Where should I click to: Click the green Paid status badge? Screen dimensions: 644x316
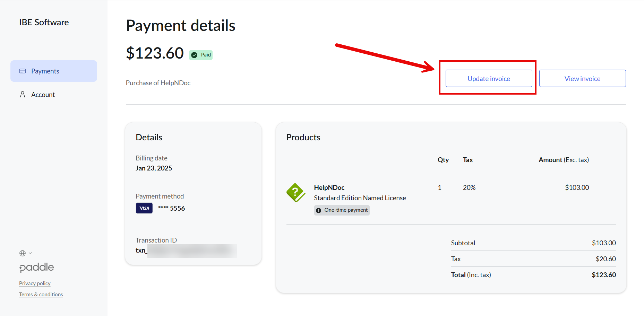[x=201, y=55]
